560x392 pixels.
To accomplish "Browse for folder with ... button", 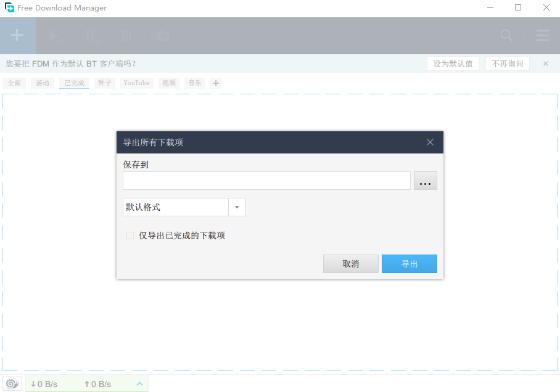I will 426,181.
